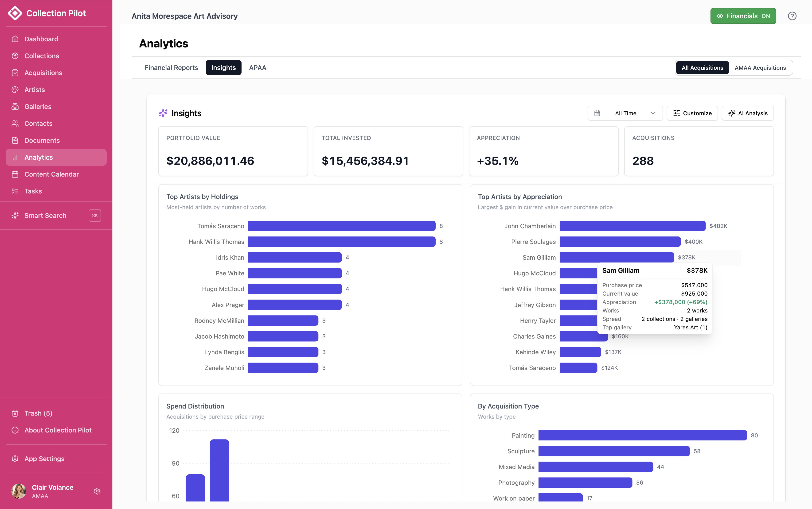Click the Smart Search ⌘K shortcut badge
The image size is (812, 509).
click(95, 216)
